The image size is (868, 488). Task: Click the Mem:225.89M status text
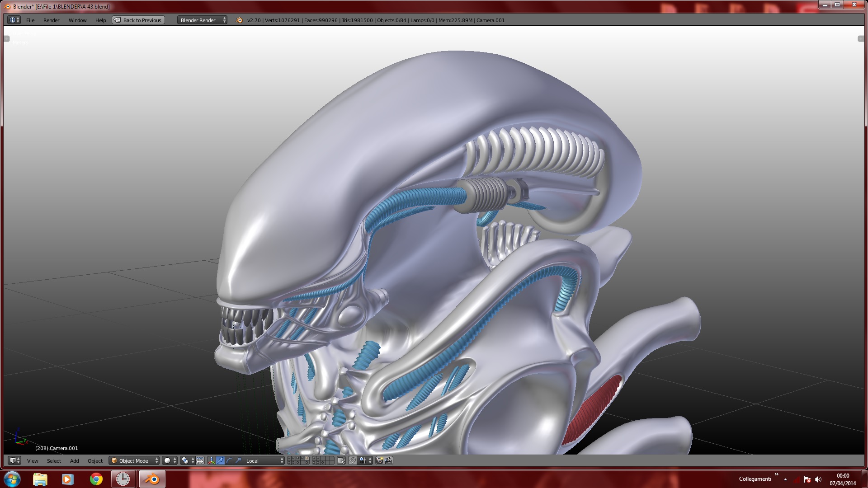pos(455,20)
